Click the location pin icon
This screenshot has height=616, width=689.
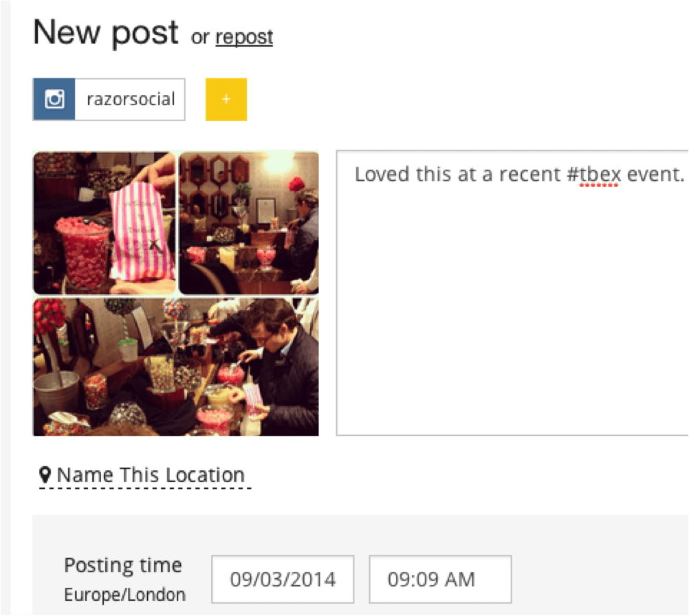[45, 474]
